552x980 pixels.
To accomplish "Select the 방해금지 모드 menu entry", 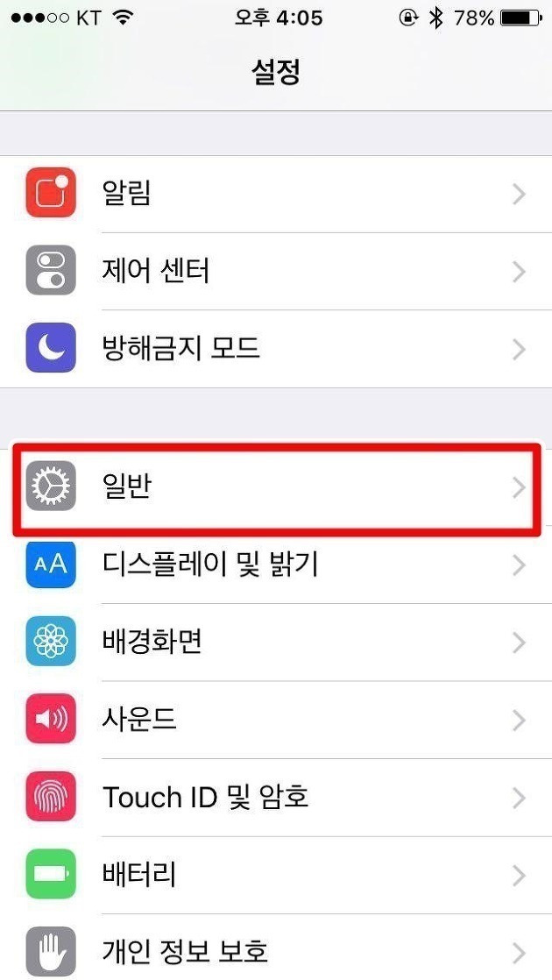I will point(276,348).
